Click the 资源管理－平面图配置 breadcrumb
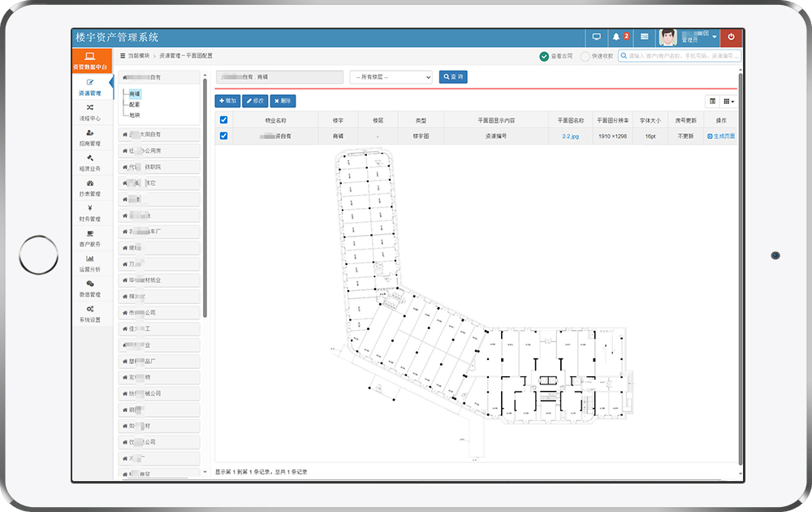Screen dimensions: 812x512 [186, 55]
